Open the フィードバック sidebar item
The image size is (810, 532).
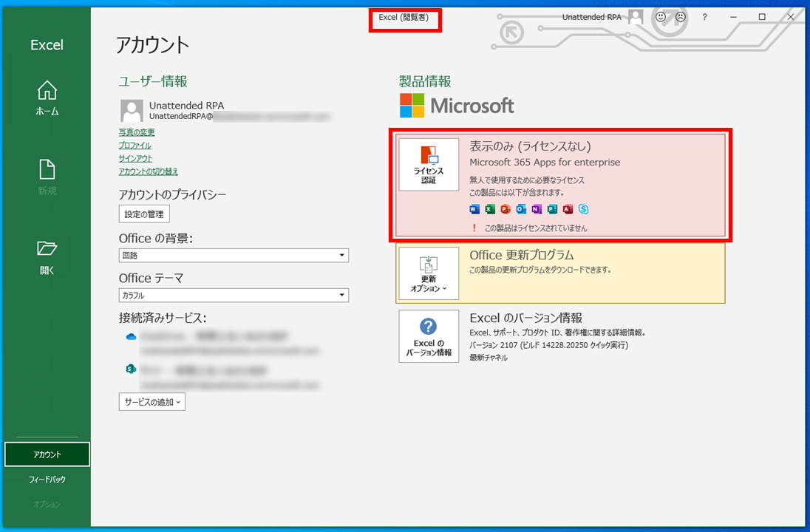(x=47, y=480)
